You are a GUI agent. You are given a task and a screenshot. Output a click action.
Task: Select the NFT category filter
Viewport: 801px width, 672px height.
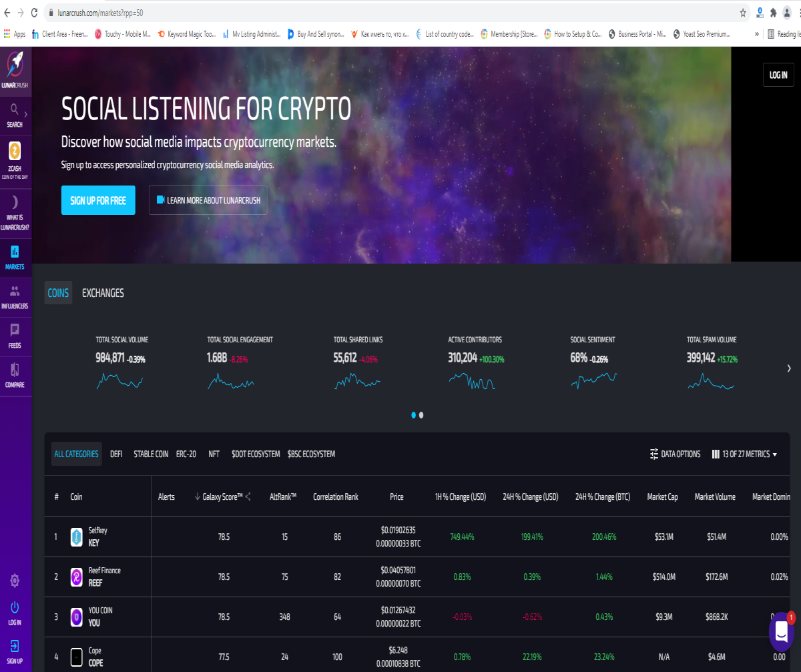214,454
